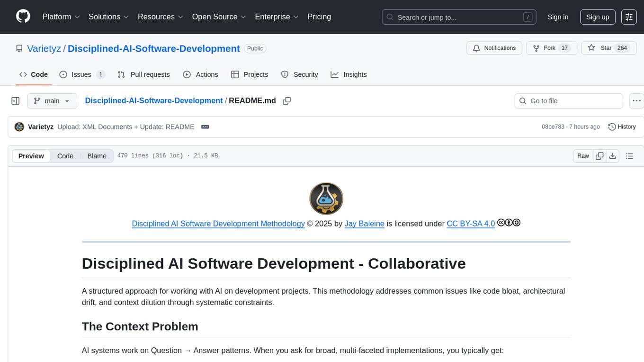
Task: Open the Enterprise dropdown
Action: click(x=277, y=17)
